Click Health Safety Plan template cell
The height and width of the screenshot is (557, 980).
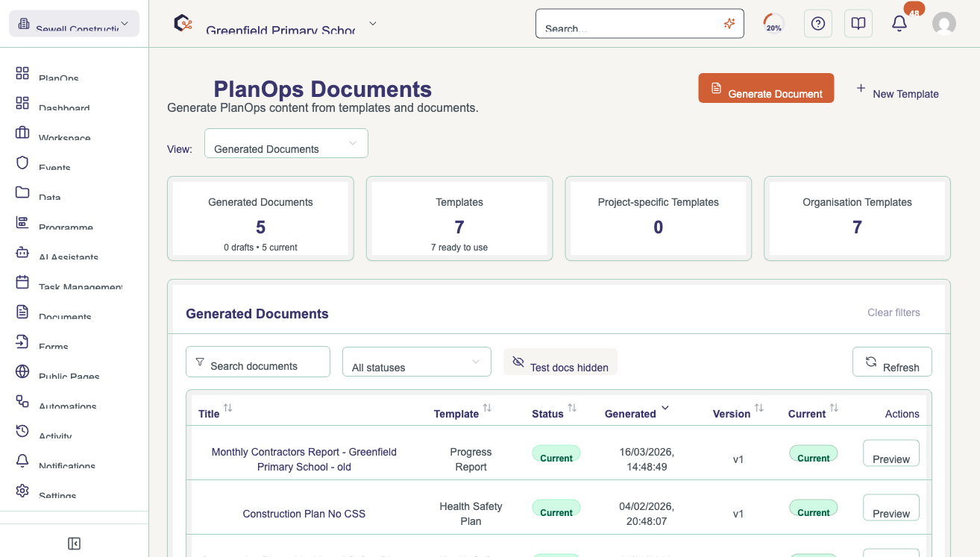click(x=471, y=514)
